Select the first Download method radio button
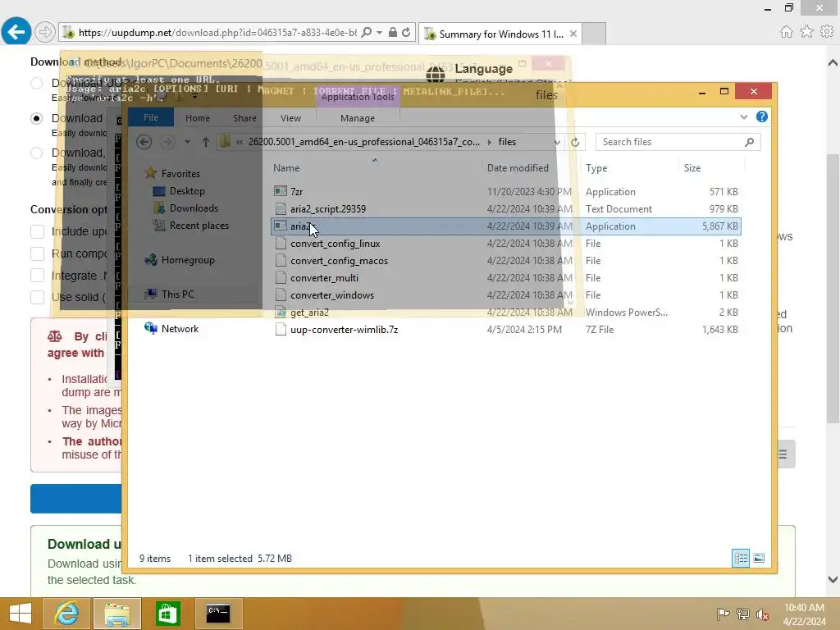 (36, 83)
